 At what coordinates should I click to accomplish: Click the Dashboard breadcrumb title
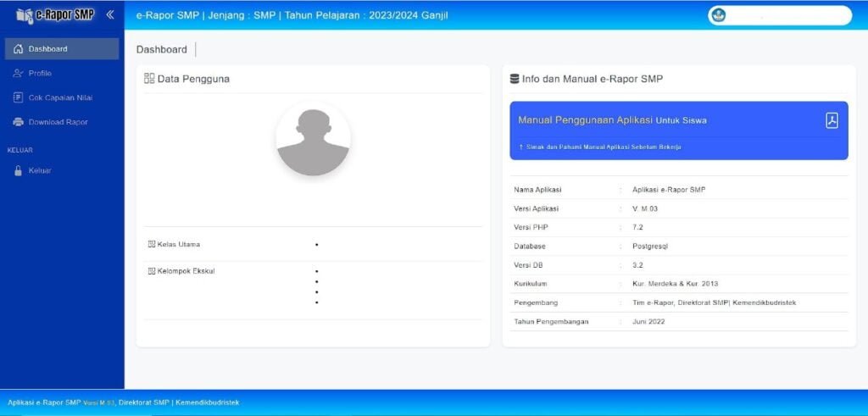click(161, 50)
